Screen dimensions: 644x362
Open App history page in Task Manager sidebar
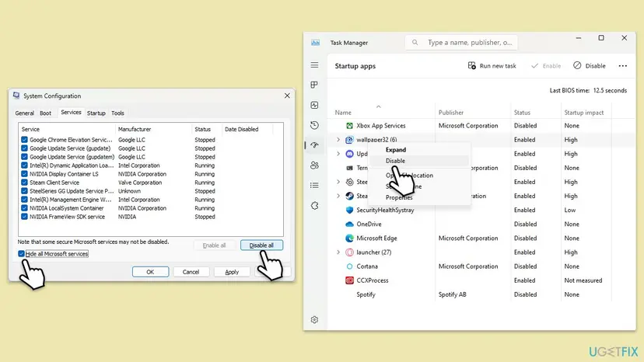(x=314, y=125)
